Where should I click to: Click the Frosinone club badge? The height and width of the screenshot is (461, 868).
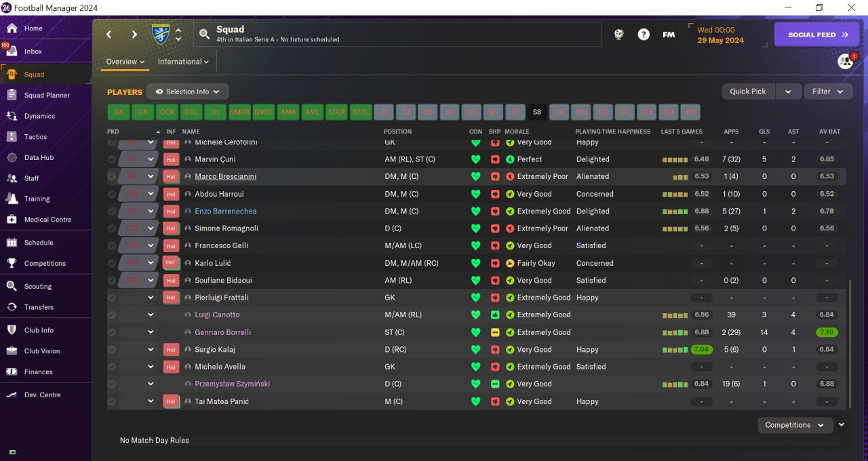[161, 34]
